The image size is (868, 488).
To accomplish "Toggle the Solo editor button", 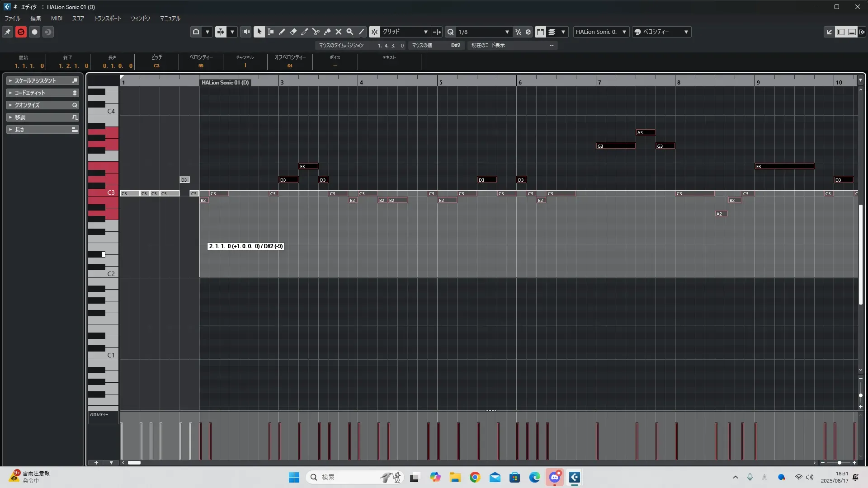I will [x=21, y=32].
